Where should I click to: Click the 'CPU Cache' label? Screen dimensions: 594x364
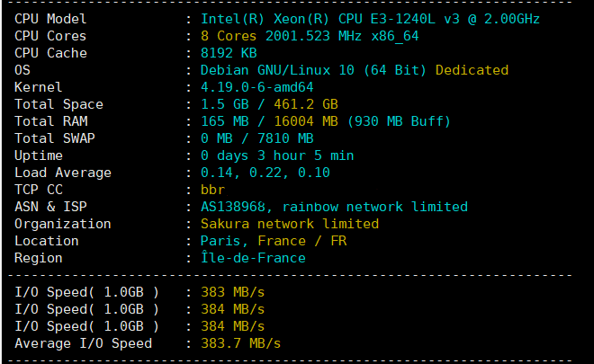click(50, 53)
